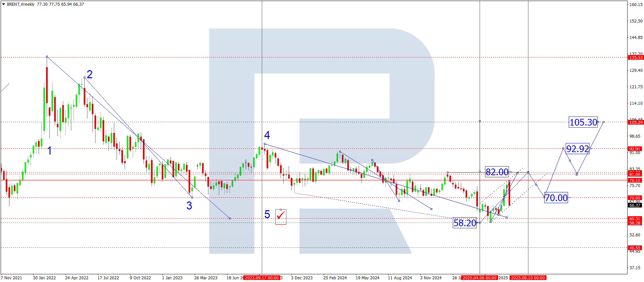
Task: Open the BRENT,Weekly chart dropdown arrow
Action: (3, 4)
